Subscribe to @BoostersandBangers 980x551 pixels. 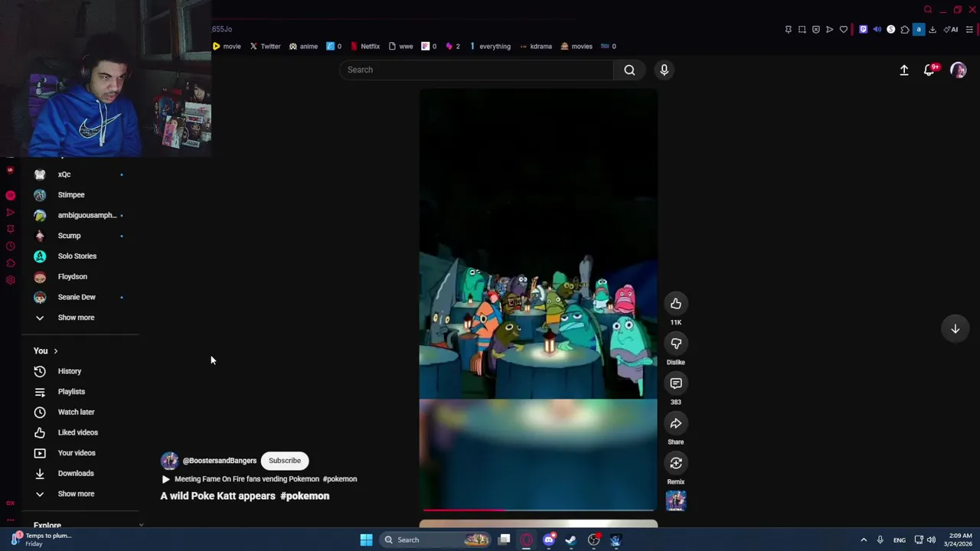[x=285, y=461]
